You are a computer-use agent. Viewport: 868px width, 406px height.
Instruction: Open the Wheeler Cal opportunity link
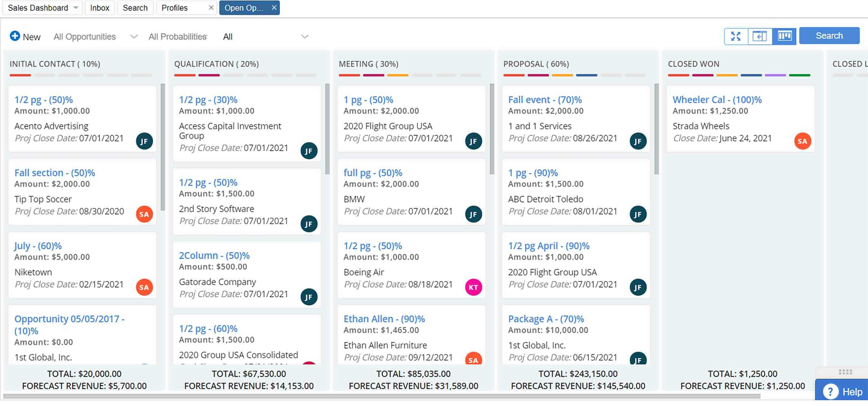click(x=717, y=100)
